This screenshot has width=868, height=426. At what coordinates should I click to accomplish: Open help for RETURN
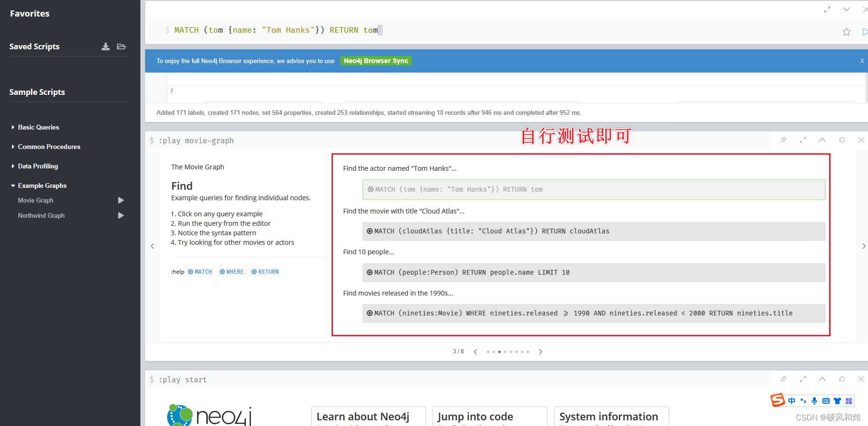(265, 272)
